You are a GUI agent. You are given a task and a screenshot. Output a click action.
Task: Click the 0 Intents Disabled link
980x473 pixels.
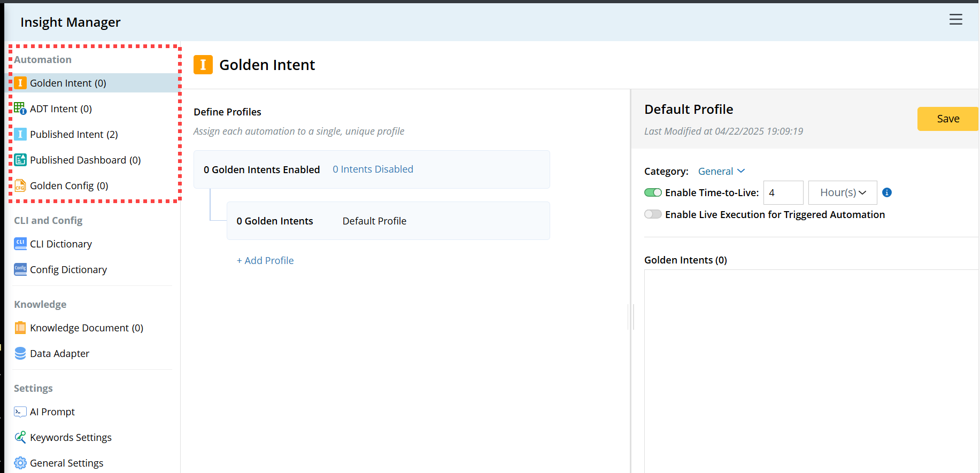[373, 169]
